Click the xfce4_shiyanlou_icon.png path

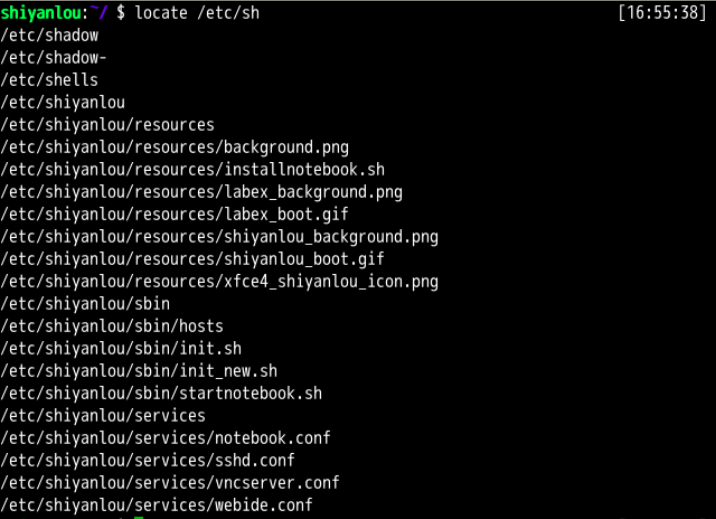tap(220, 281)
